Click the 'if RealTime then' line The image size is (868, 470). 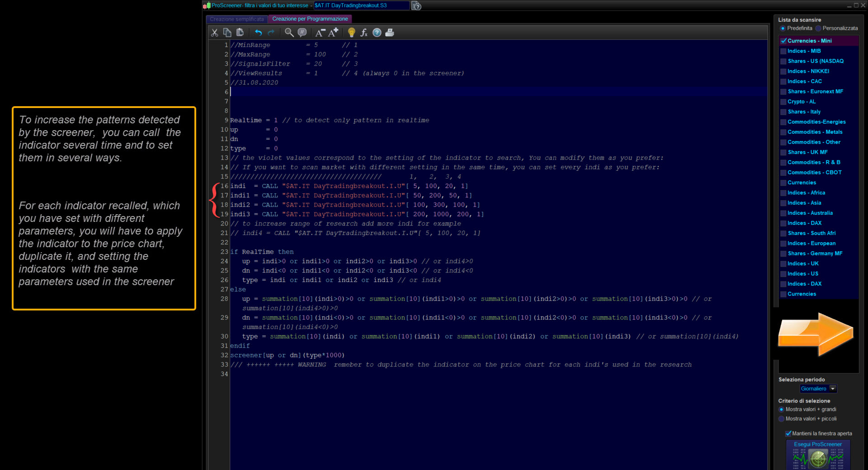tap(262, 252)
